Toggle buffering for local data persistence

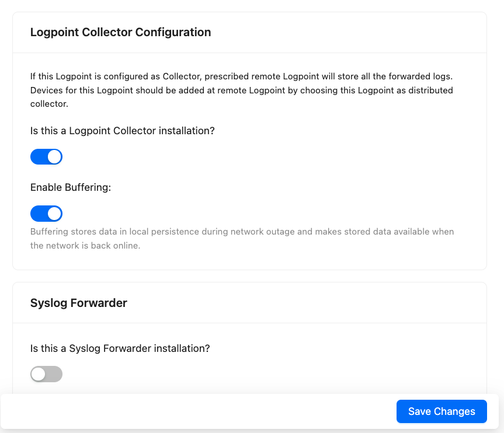click(46, 214)
